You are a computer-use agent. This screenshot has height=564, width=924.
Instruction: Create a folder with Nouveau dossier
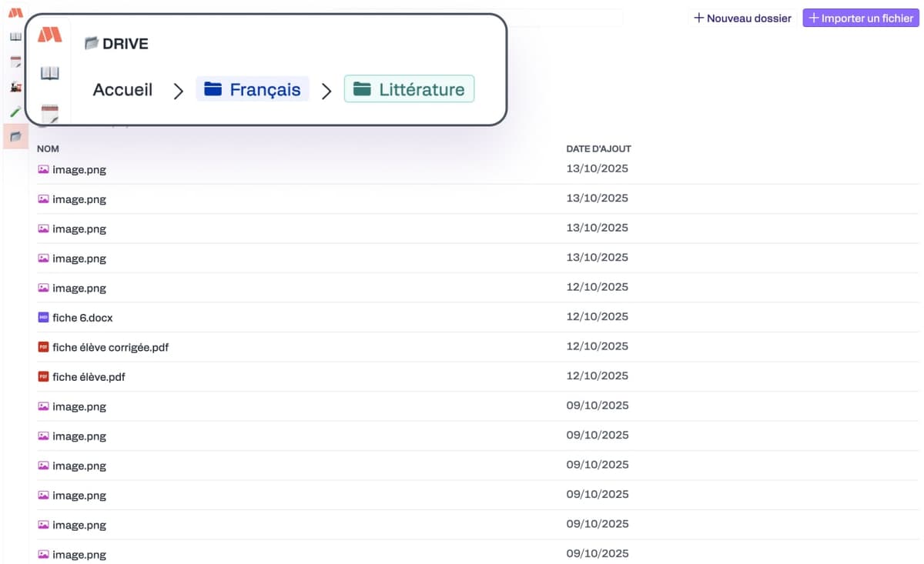pos(742,18)
